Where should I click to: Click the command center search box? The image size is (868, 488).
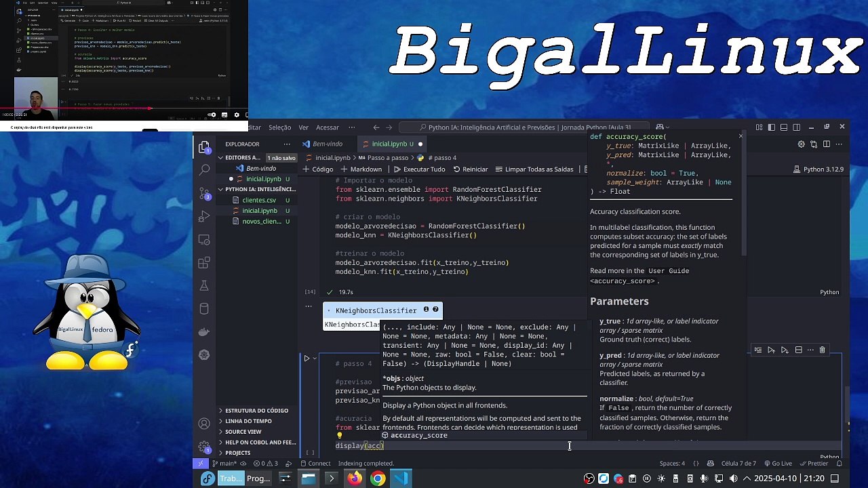(524, 127)
